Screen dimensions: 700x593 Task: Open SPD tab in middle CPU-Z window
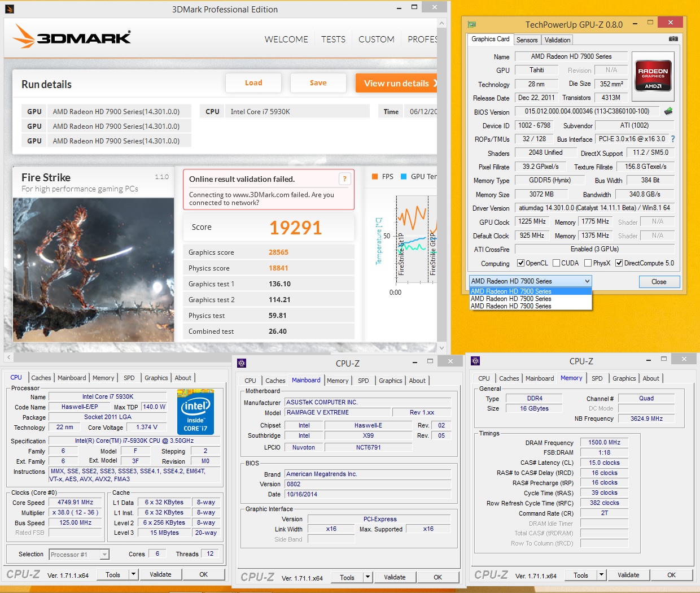[x=364, y=381]
